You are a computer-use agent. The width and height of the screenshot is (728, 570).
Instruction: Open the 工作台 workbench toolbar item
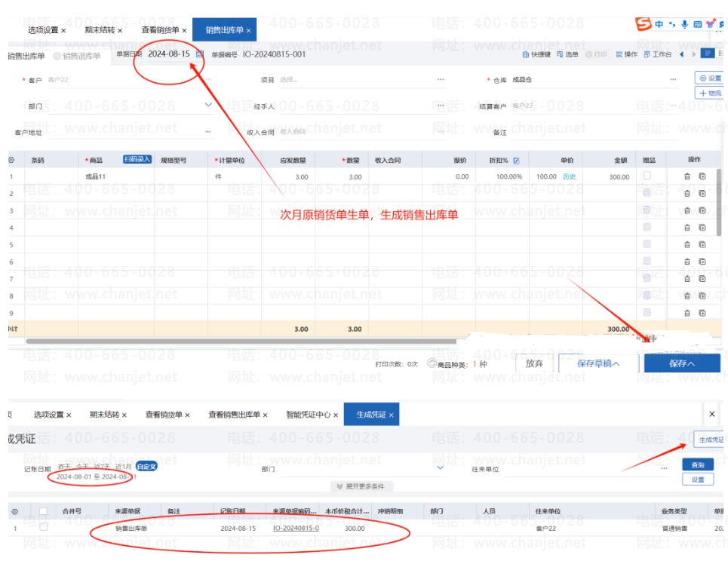point(657,54)
